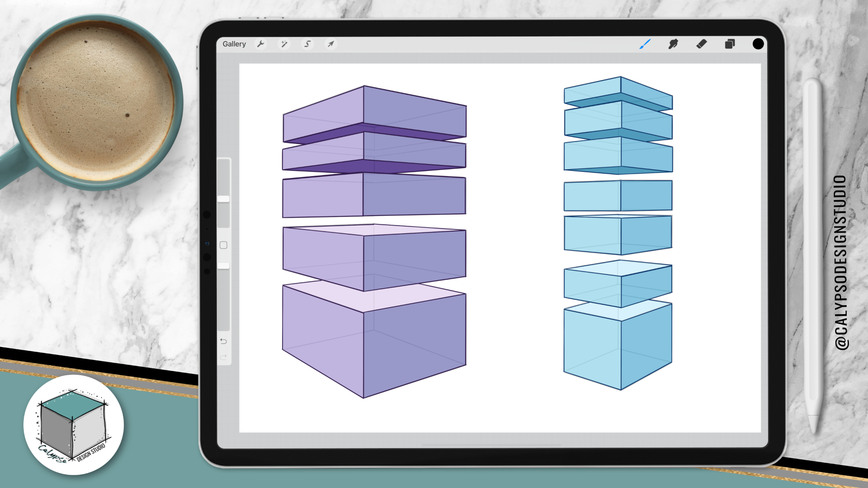Click the @CALYPSODESIGNSTUDIO vertical text

841,262
